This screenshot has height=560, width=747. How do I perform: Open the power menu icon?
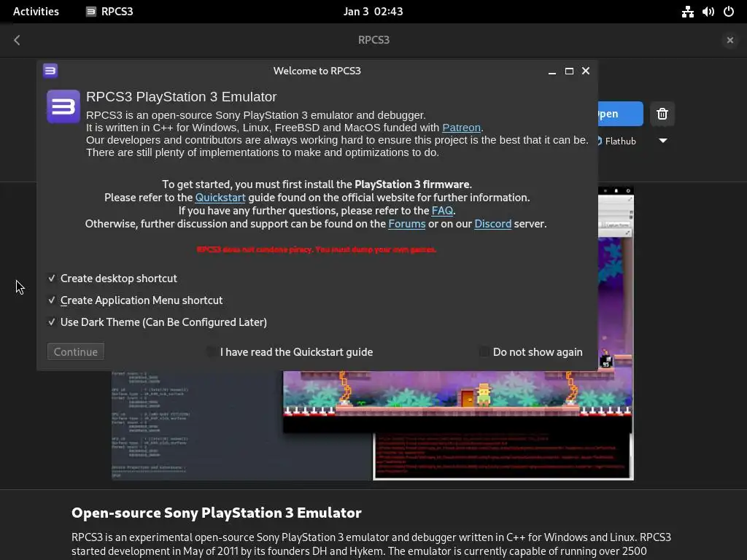pos(729,12)
